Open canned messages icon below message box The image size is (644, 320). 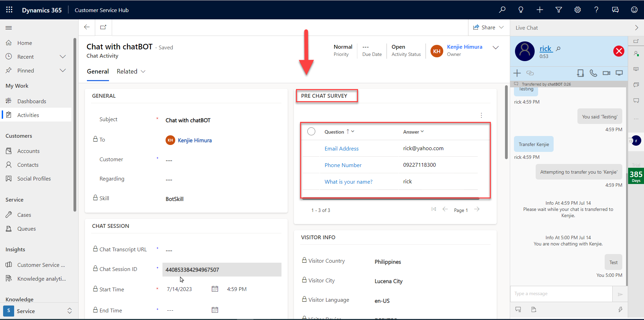pyautogui.click(x=518, y=309)
